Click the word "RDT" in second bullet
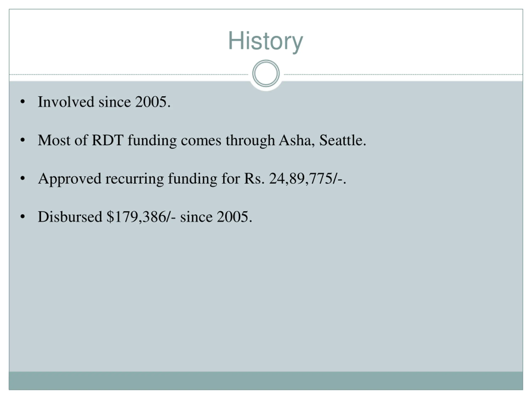The width and height of the screenshot is (532, 399). tap(107, 140)
